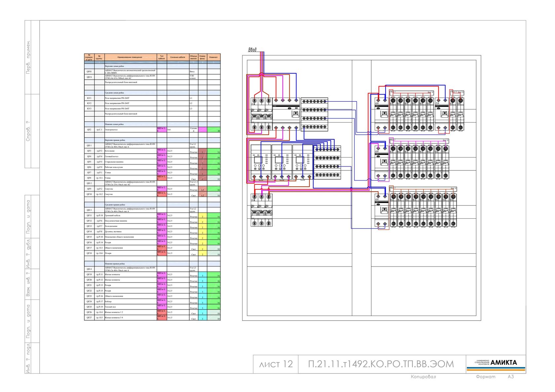The width and height of the screenshot is (555, 392).
Task: Select the three-pole input breaker at panel top-left
Action: click(x=261, y=114)
